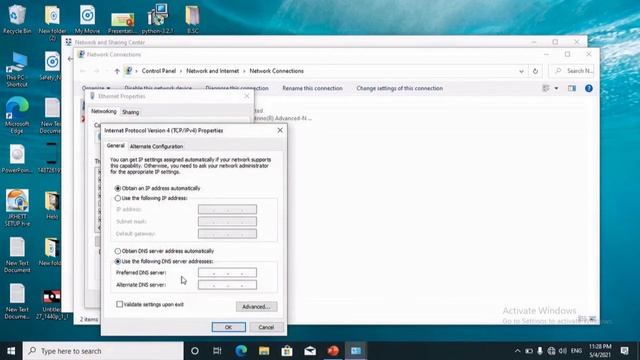Refresh the Network Connections window
Viewport: 640px width, 360px height.
click(535, 71)
